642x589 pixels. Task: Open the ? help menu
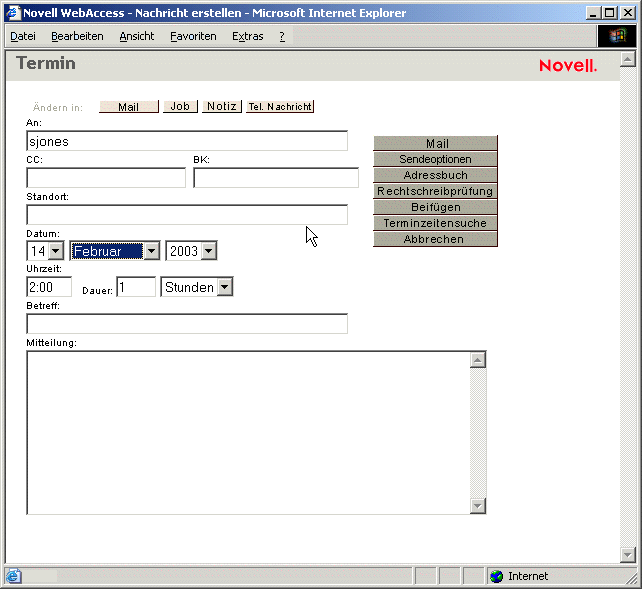point(282,36)
